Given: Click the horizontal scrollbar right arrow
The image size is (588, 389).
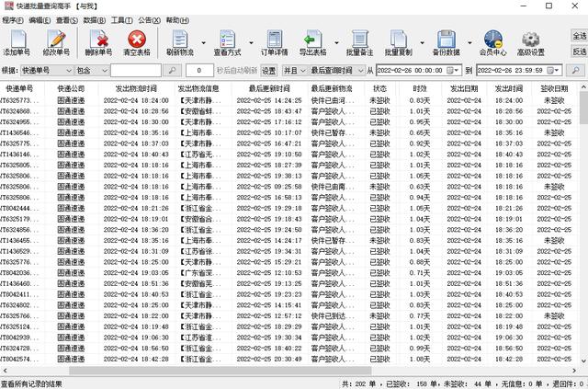Looking at the screenshot, I should click(574, 371).
